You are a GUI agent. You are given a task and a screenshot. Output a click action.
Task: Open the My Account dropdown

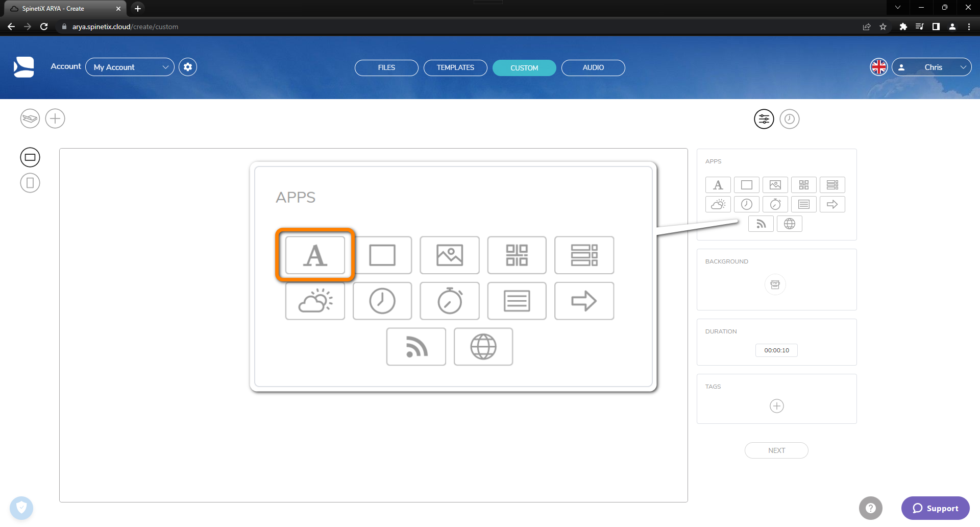pos(130,67)
